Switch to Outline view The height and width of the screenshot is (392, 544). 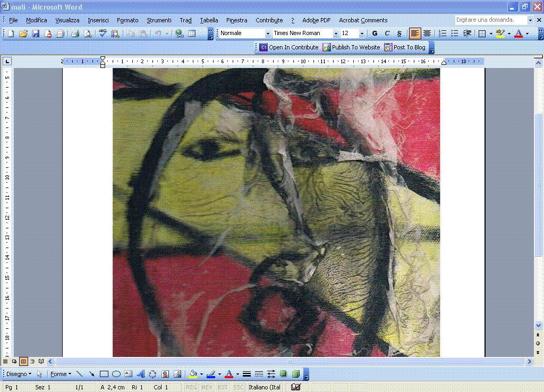coord(32,362)
